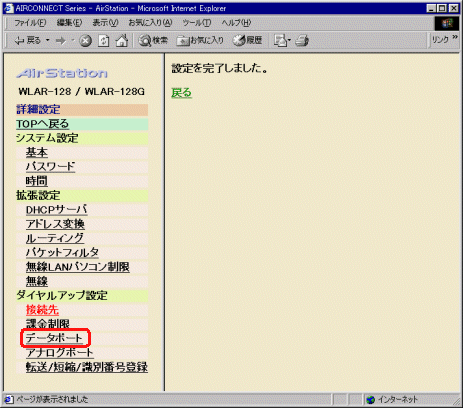The image size is (463, 408).
Task: Open the データポート link
Action: click(54, 338)
